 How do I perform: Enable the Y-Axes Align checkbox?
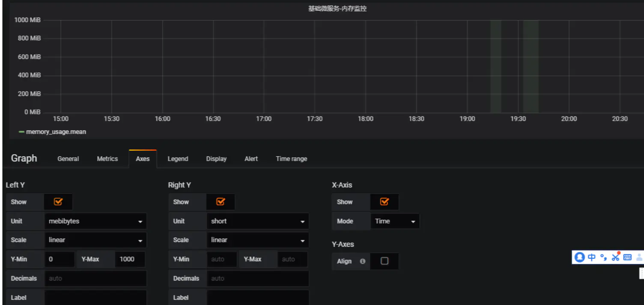384,261
